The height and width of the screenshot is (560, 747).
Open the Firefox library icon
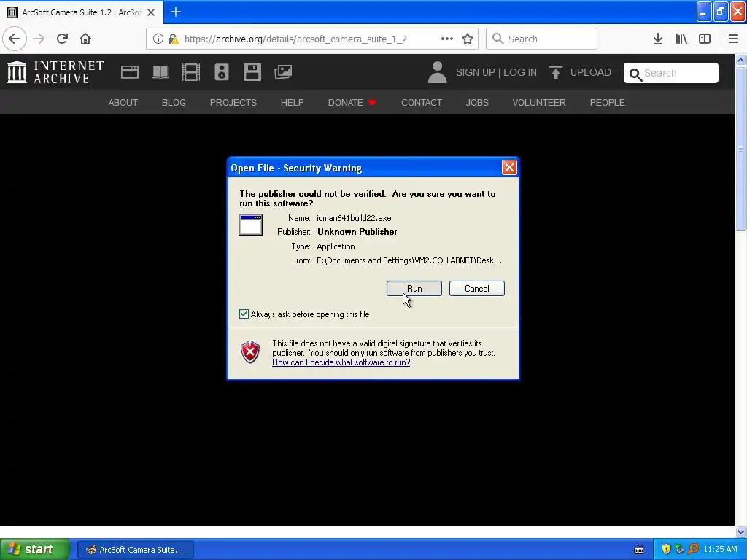pos(681,39)
